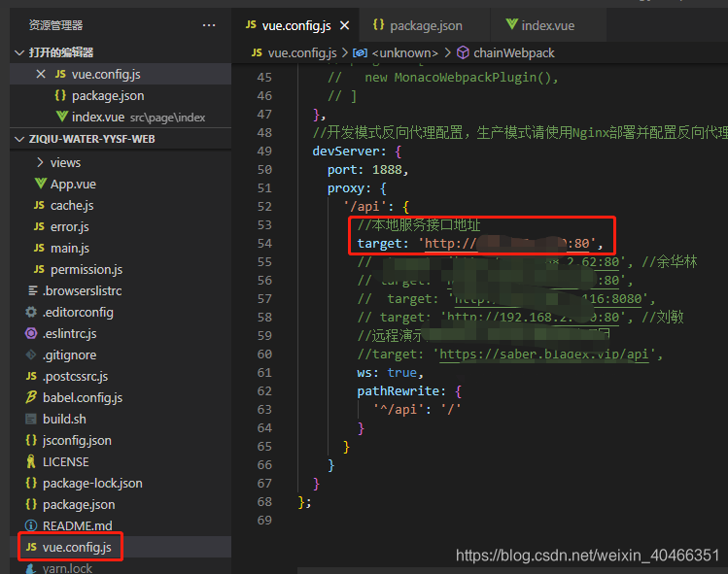Click the JS icon beside cache.js
This screenshot has width=728, height=574.
pos(40,205)
